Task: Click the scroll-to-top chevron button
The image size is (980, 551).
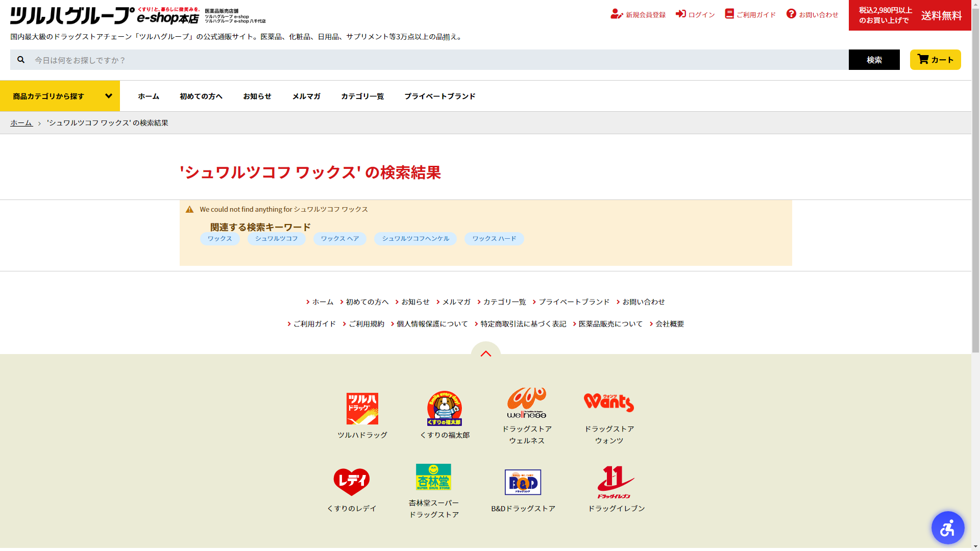Action: point(486,353)
